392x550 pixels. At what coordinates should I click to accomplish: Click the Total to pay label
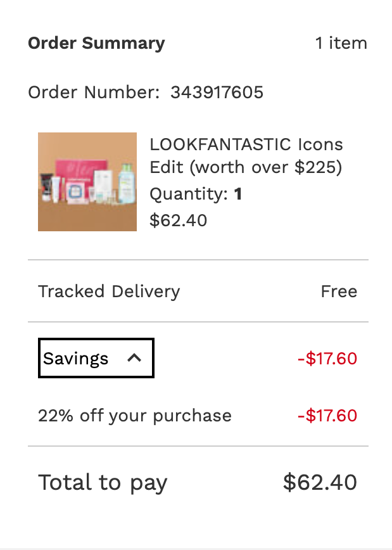103,482
